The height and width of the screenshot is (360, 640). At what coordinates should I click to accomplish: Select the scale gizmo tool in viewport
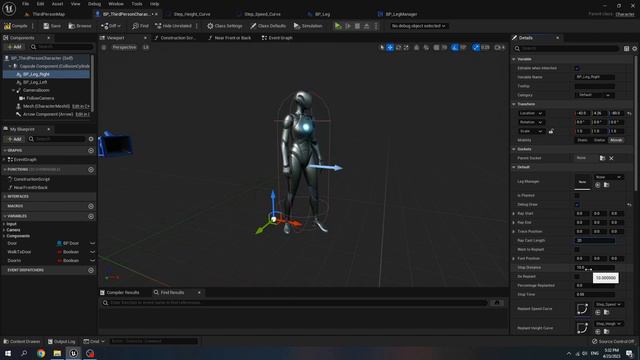pyautogui.click(x=406, y=47)
